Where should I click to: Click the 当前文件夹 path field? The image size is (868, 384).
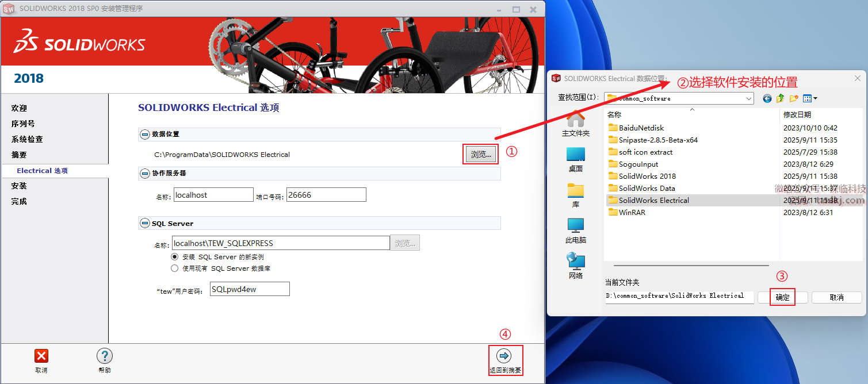[x=679, y=296]
